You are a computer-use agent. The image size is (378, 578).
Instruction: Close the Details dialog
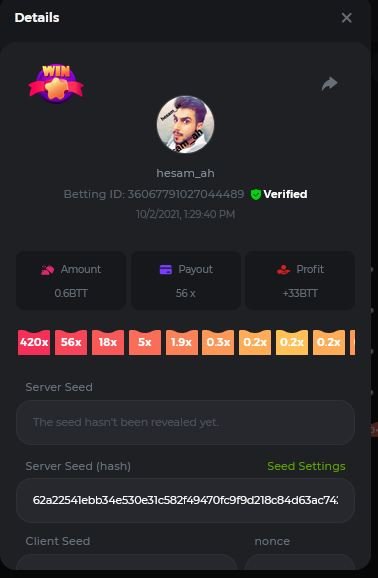346,18
